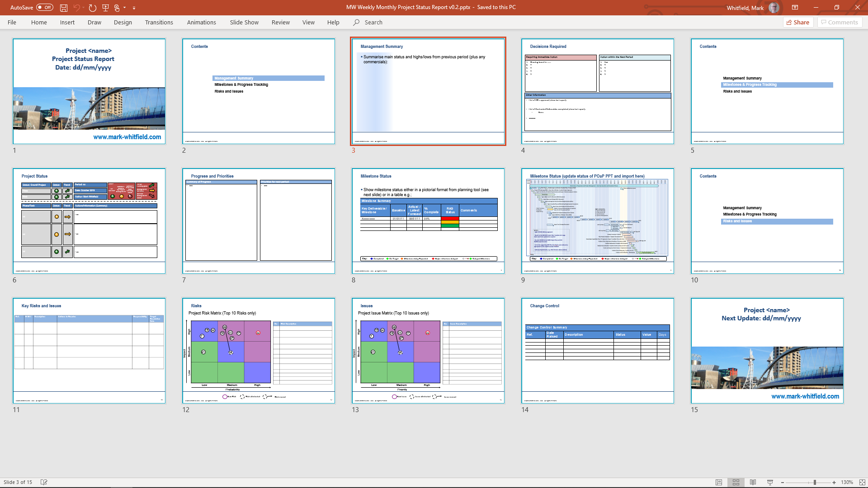Redo the last action
This screenshot has width=868, height=488.
point(93,8)
